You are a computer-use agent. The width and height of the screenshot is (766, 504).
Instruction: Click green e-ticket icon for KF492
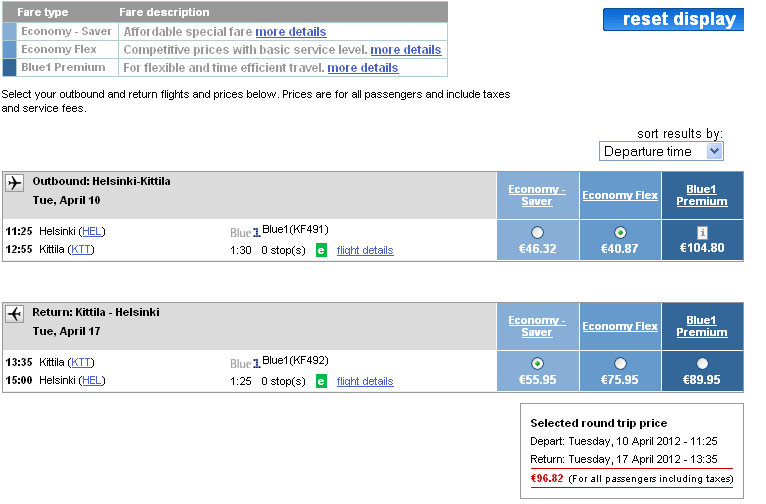tap(321, 381)
